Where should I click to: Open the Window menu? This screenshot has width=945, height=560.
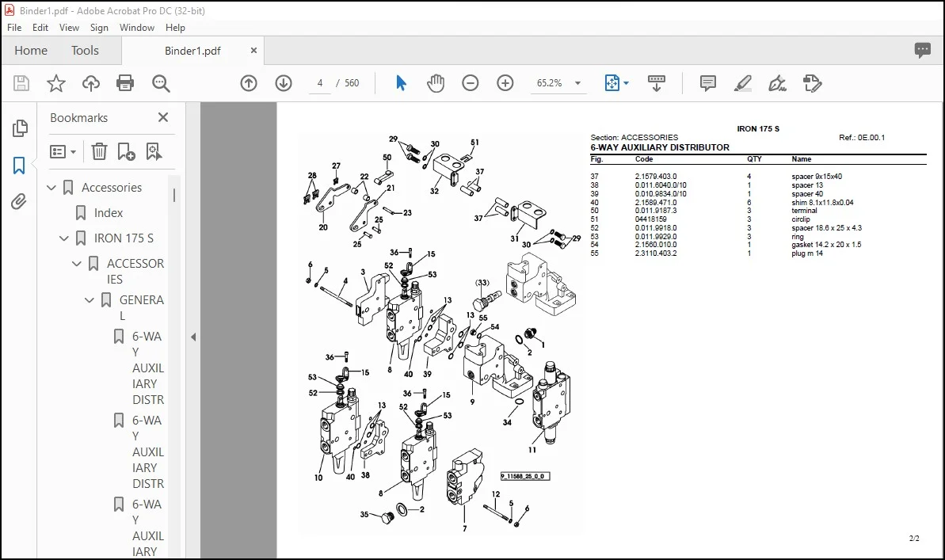coord(137,28)
